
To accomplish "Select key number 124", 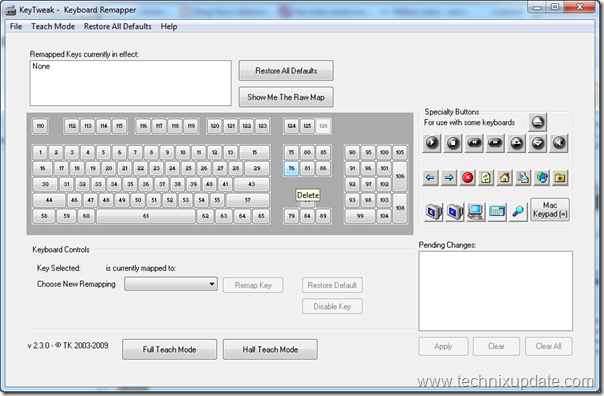I will (292, 126).
